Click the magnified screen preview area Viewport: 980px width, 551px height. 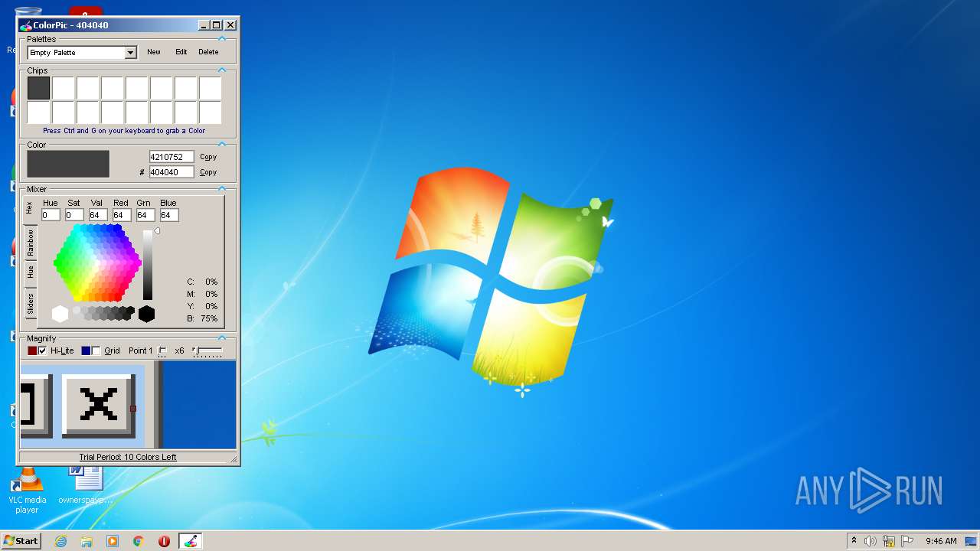(128, 405)
